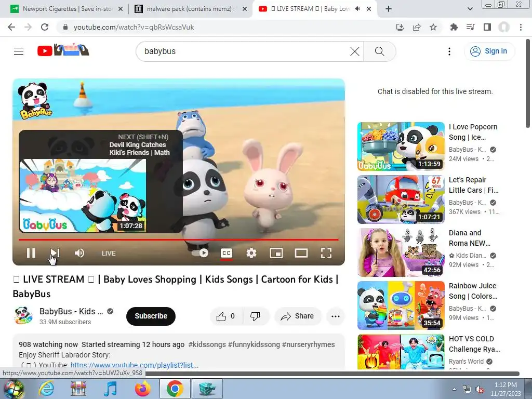Click the #funnykidssong hashtag
This screenshot has height=399, width=532.
pyautogui.click(x=254, y=344)
